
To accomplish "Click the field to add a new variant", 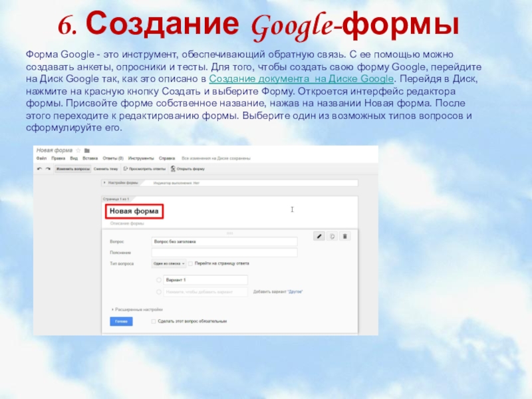I will pos(205,292).
